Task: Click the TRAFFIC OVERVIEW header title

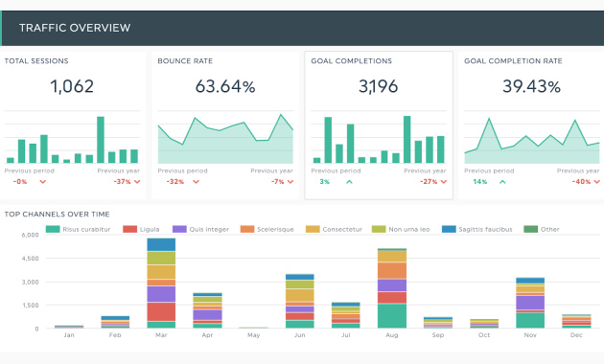Action: [x=75, y=28]
